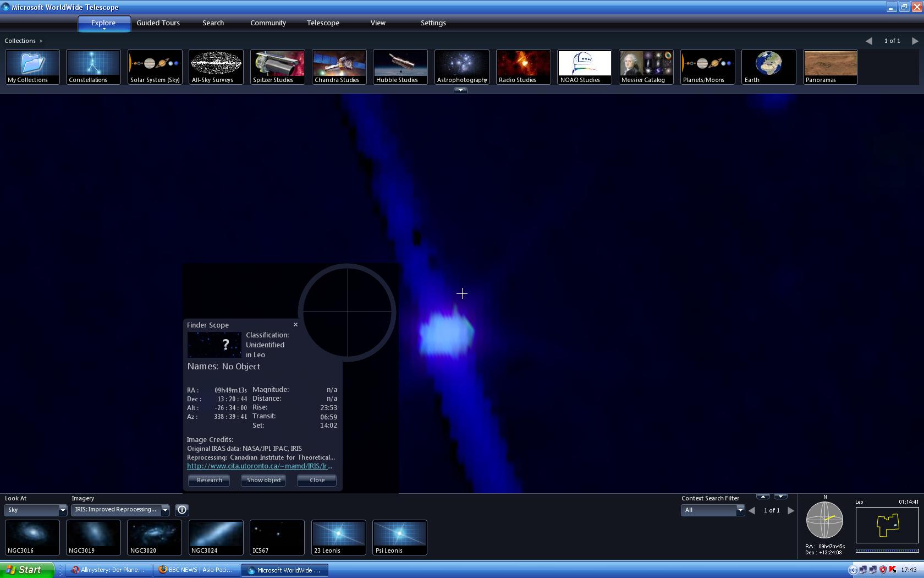Open Planets/Moons collection
This screenshot has height=578, width=924.
coord(708,67)
